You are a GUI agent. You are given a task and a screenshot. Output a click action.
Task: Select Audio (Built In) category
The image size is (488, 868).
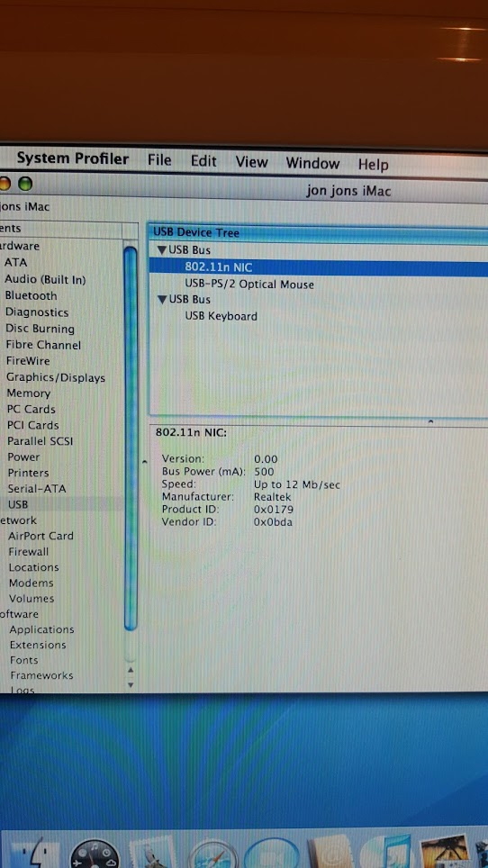click(x=45, y=279)
